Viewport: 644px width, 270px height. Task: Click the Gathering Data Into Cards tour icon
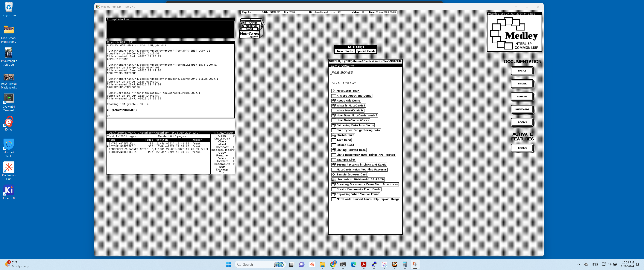(x=333, y=125)
